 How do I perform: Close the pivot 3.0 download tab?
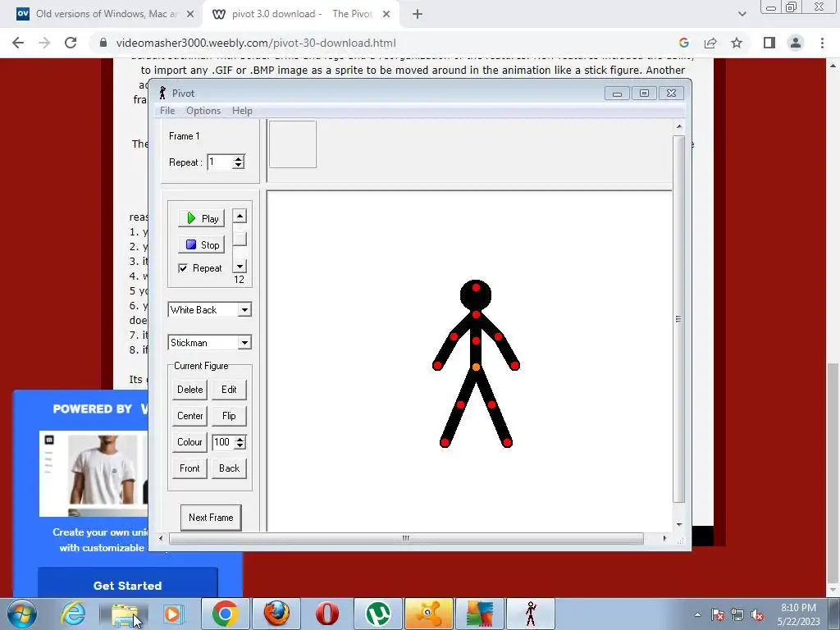tap(386, 15)
